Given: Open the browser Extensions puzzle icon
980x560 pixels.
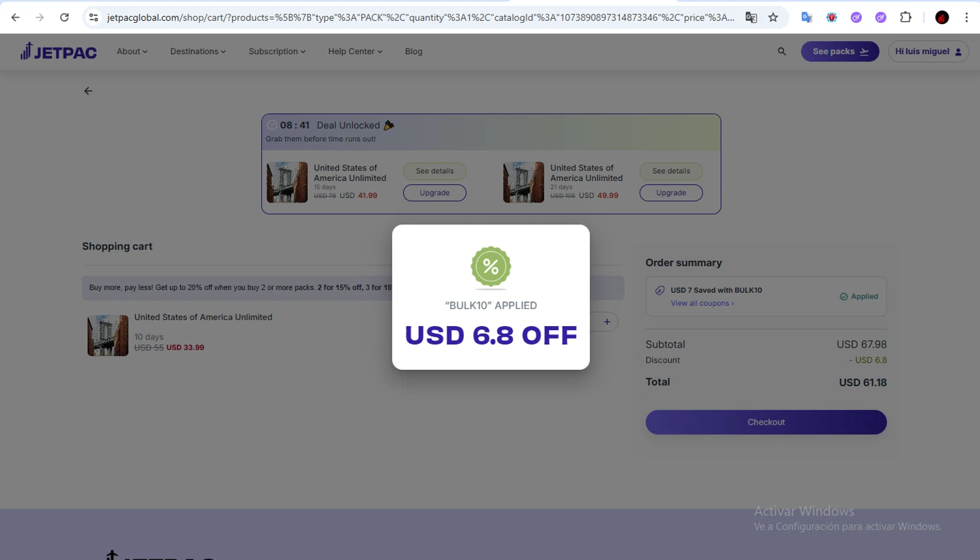Looking at the screenshot, I should tap(906, 18).
